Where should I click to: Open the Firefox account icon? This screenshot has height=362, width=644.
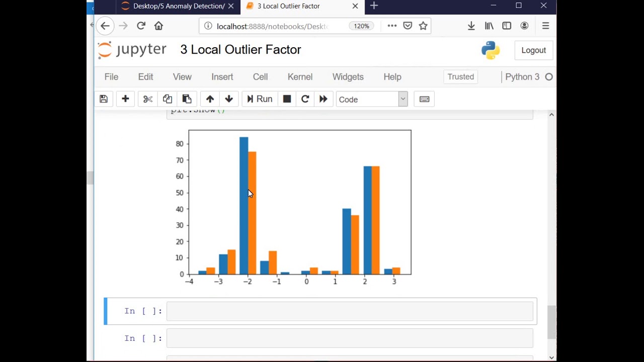click(x=524, y=26)
